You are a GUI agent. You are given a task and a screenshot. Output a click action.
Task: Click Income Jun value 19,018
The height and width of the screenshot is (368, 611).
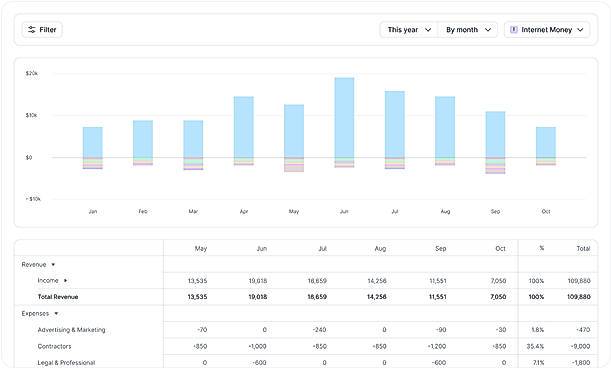258,281
